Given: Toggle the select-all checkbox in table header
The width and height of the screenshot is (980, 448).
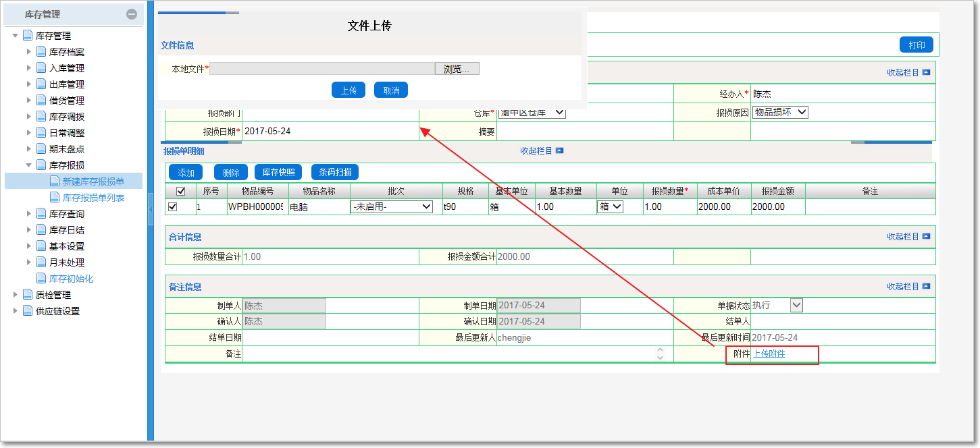Looking at the screenshot, I should pyautogui.click(x=180, y=192).
